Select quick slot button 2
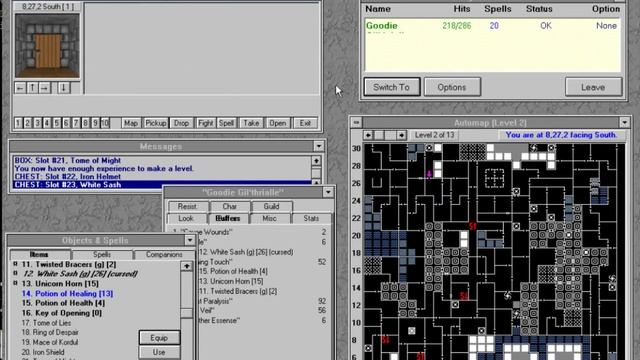This screenshot has width=640, height=360. pos(27,123)
